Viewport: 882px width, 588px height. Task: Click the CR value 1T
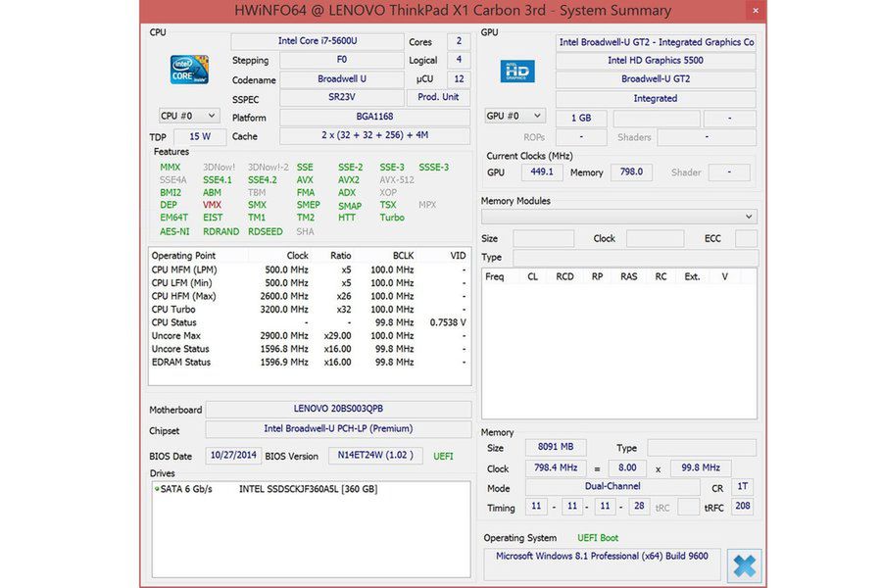click(743, 487)
